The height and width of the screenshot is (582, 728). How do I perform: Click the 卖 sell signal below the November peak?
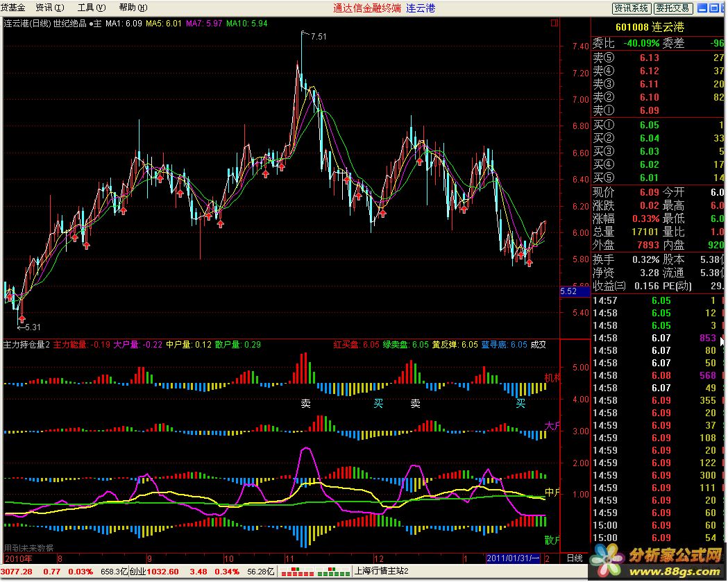click(305, 403)
